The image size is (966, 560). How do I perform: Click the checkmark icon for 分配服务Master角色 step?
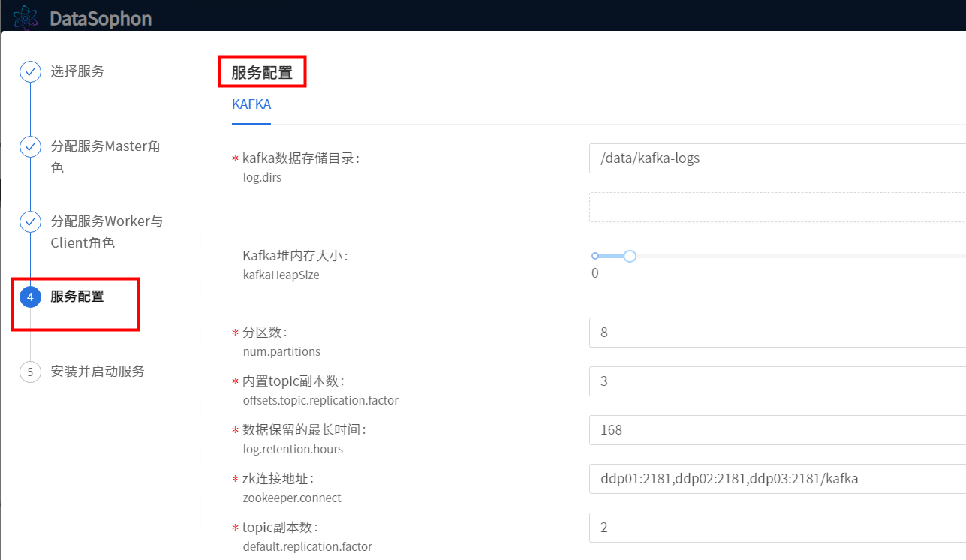pos(30,147)
